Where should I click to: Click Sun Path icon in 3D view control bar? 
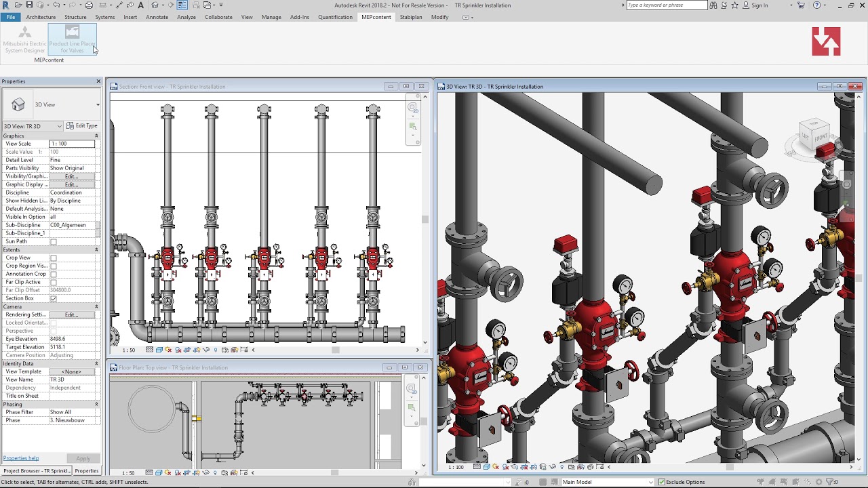(x=497, y=467)
